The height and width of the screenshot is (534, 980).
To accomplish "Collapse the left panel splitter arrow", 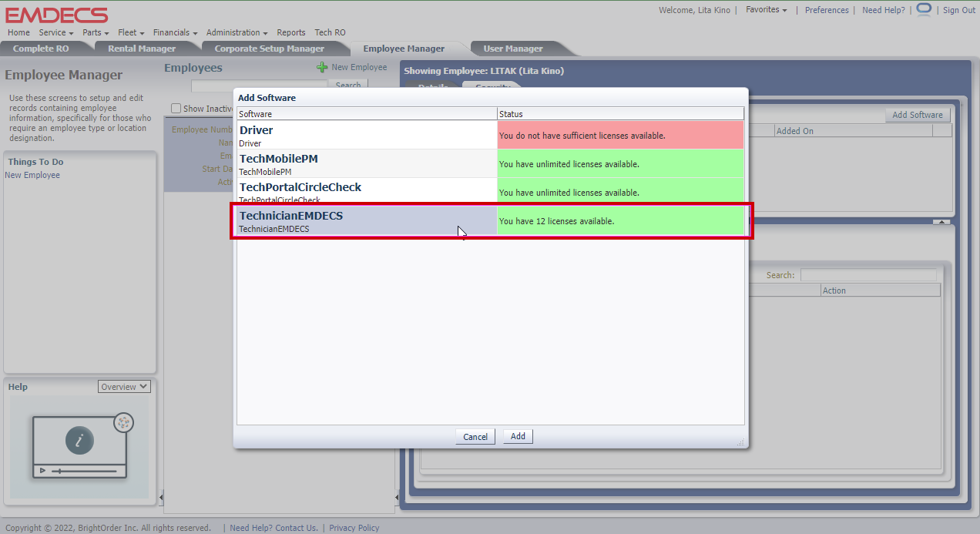I will 160,498.
